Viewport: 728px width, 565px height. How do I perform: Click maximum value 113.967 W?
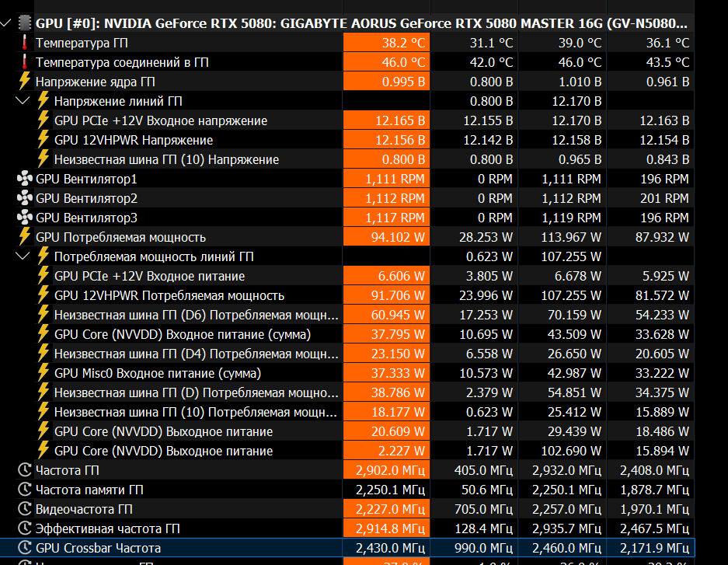571,237
